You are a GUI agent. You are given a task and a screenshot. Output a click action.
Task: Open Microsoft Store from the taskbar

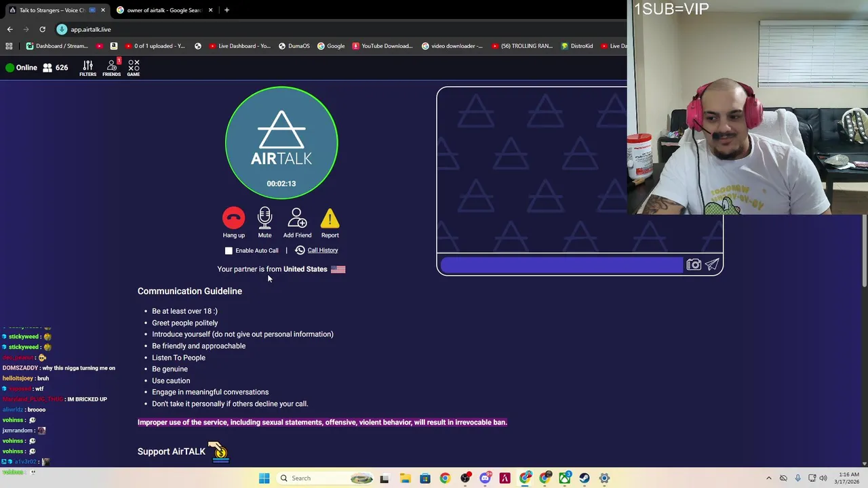[425, 479]
